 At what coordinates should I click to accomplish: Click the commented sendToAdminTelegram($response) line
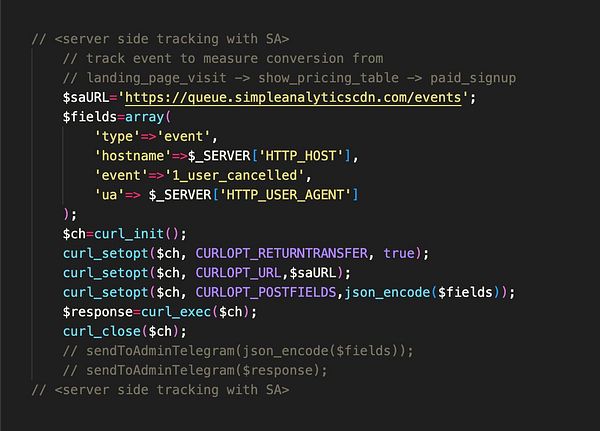pyautogui.click(x=195, y=371)
